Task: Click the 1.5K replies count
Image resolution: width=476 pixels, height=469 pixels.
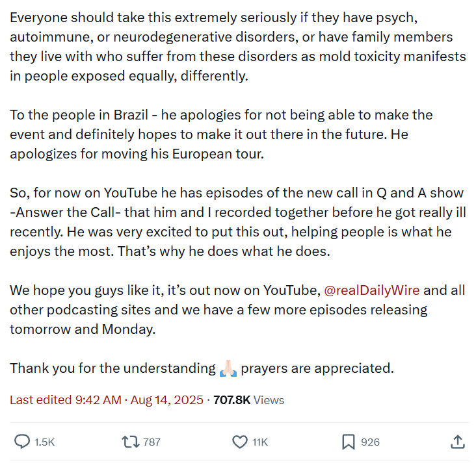Action: pos(44,442)
